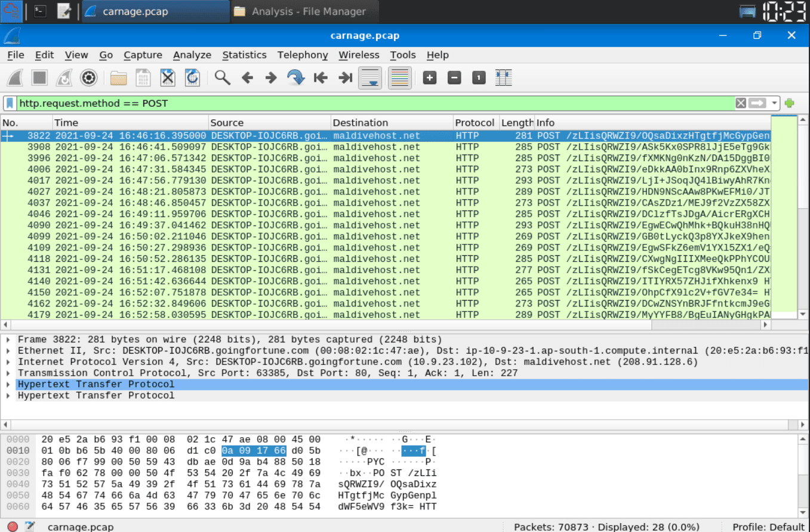This screenshot has height=532, width=810.
Task: Start capturing packets with shark fin icon
Action: coord(15,78)
